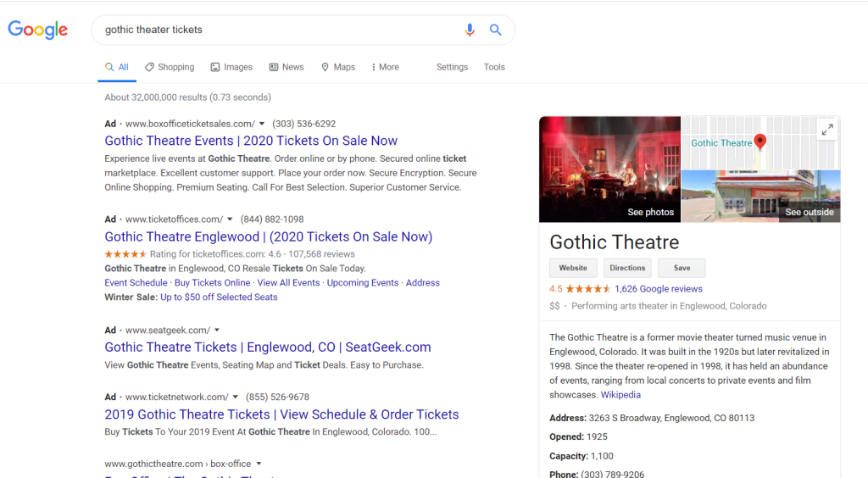
Task: Open Up to $50 off Selected Seats
Action: [219, 297]
